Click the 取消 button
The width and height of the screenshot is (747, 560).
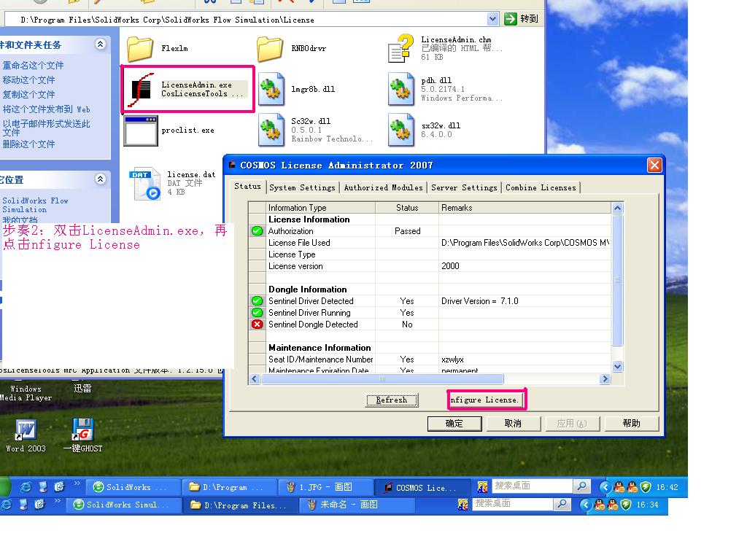coord(513,424)
